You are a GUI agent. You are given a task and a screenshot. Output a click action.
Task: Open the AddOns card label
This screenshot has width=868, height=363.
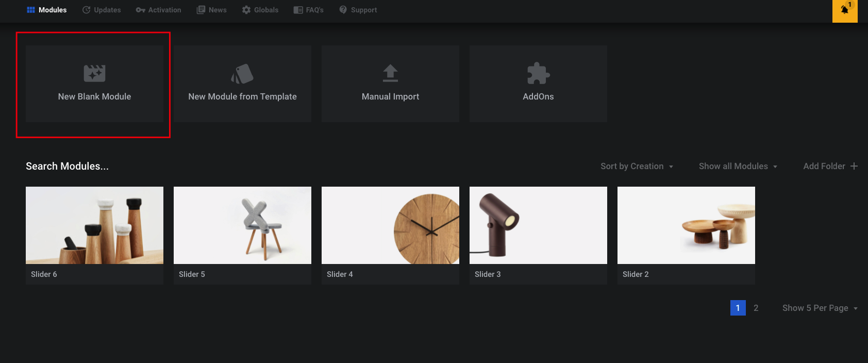click(538, 96)
